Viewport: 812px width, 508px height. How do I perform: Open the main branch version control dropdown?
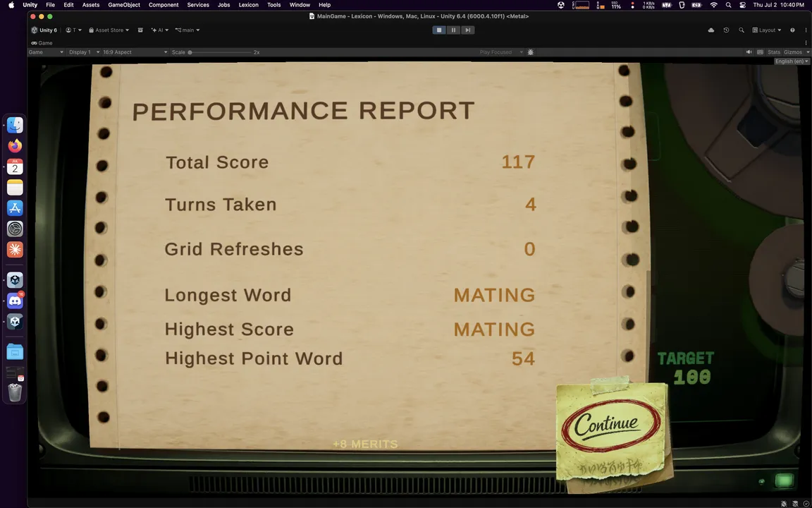click(x=187, y=30)
